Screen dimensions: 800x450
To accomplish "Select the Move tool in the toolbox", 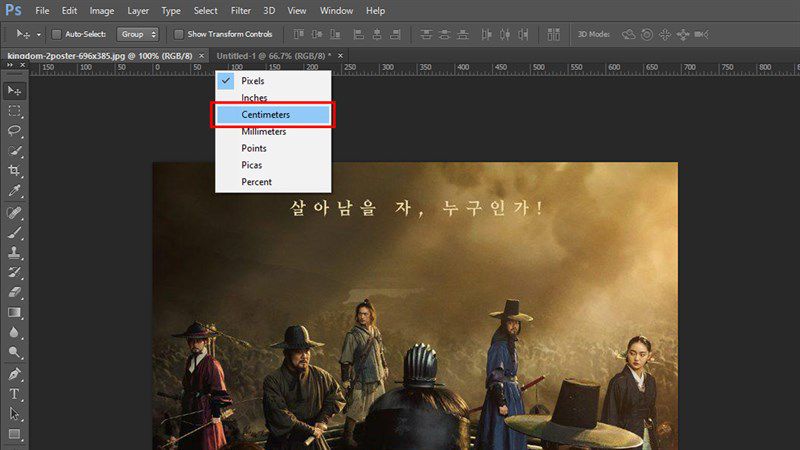I will point(14,91).
